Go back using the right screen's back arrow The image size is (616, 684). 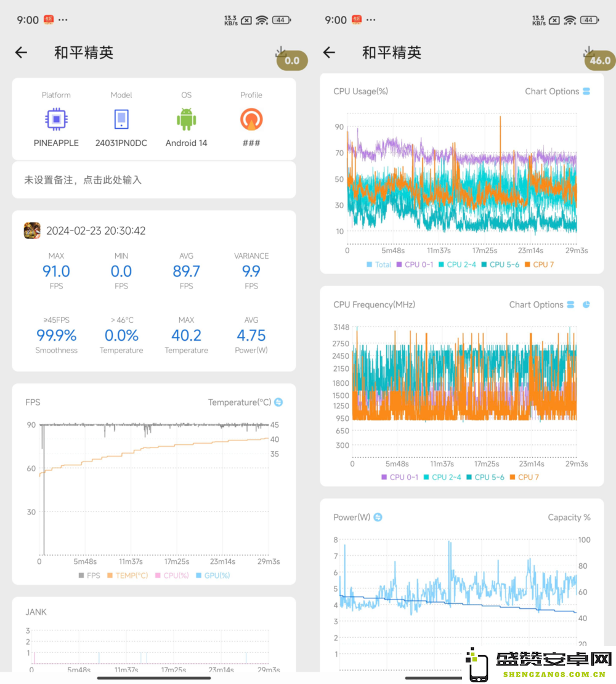point(329,53)
